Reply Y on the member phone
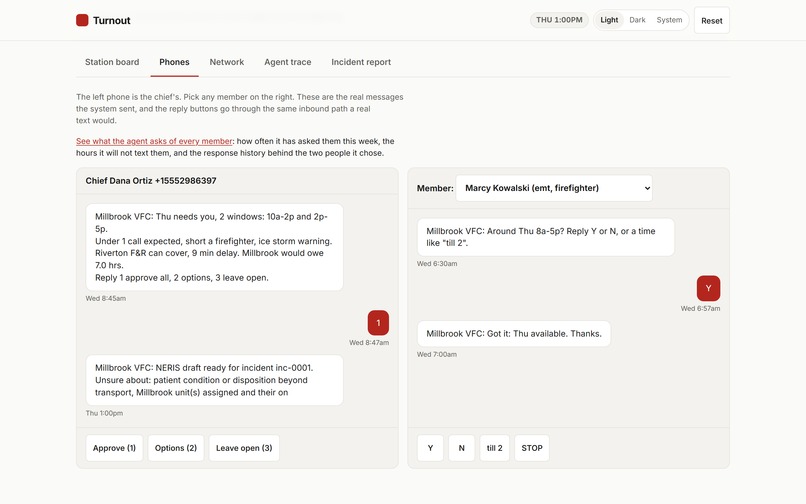 tap(430, 448)
